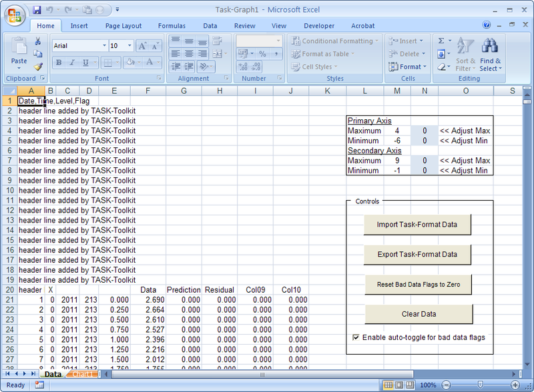
Task: Disable auto-toggle for bad data flags checkbox
Action: [356, 337]
